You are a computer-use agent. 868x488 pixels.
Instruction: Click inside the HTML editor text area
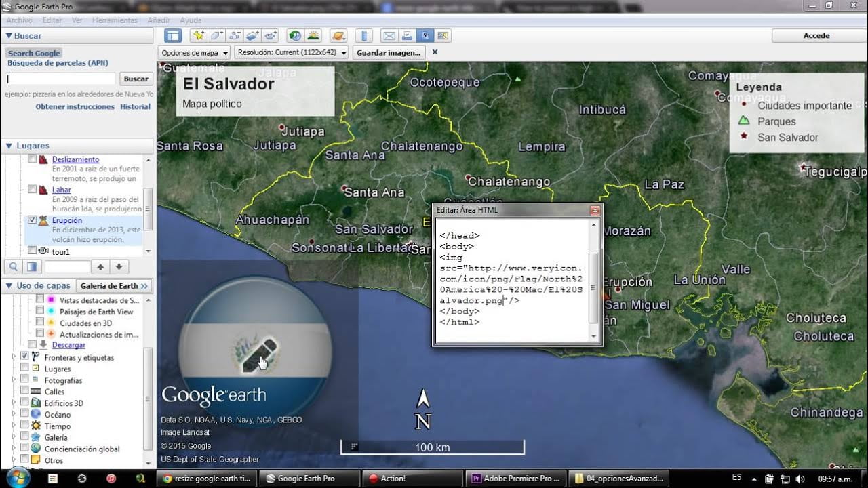(x=513, y=279)
